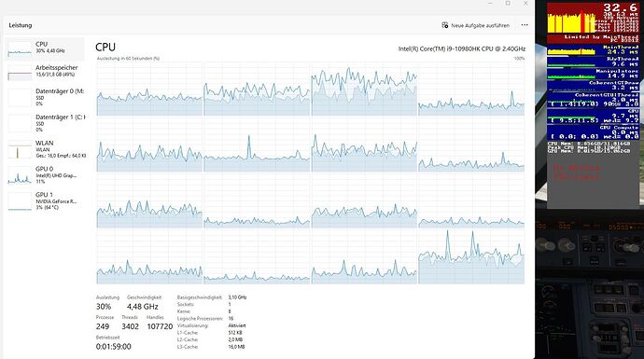The image size is (644, 359).
Task: Click the Intel Core i9-10980HK processor name
Action: point(462,48)
